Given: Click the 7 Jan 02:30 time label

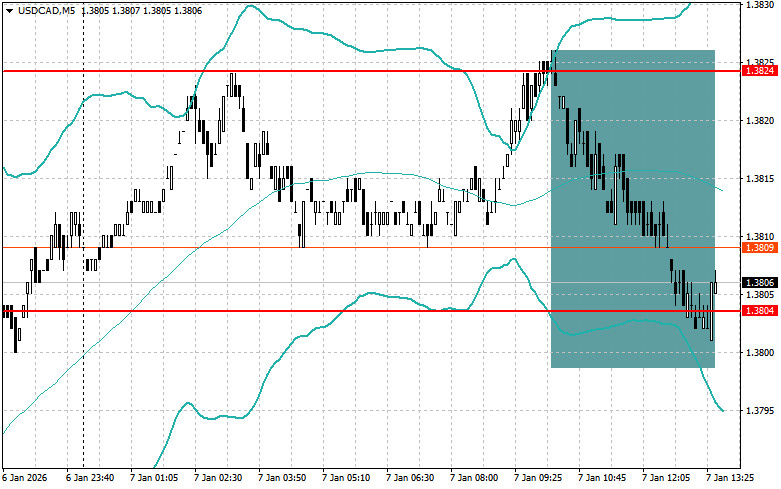Looking at the screenshot, I should tap(218, 478).
